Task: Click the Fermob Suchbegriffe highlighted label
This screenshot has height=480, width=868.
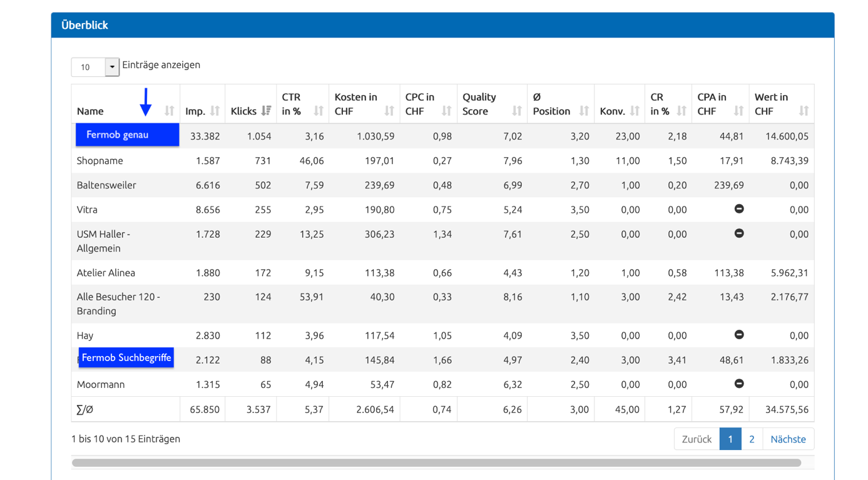Action: pyautogui.click(x=126, y=357)
